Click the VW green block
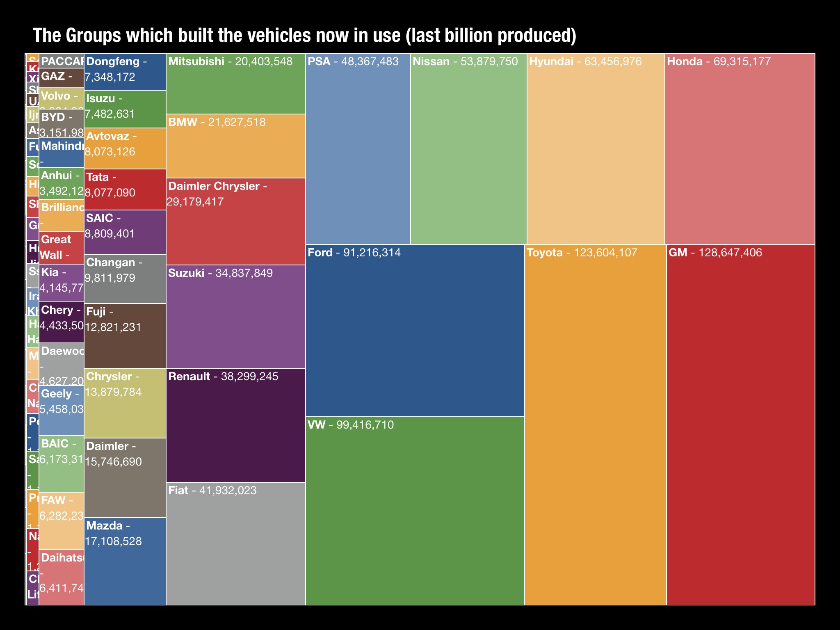This screenshot has height=630, width=840. 415,511
